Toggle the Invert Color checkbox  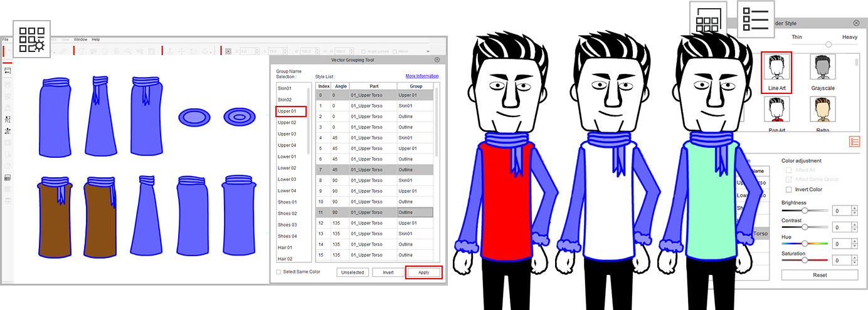(x=789, y=189)
